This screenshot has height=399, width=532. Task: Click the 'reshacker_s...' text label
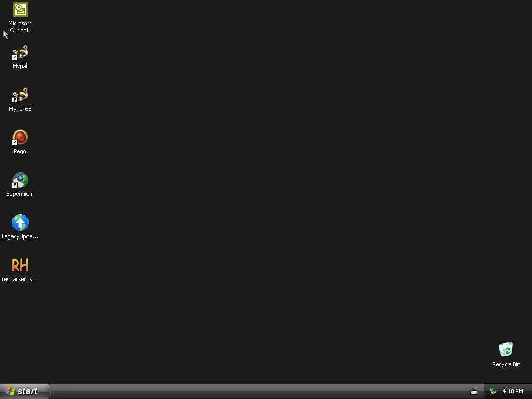(20, 279)
